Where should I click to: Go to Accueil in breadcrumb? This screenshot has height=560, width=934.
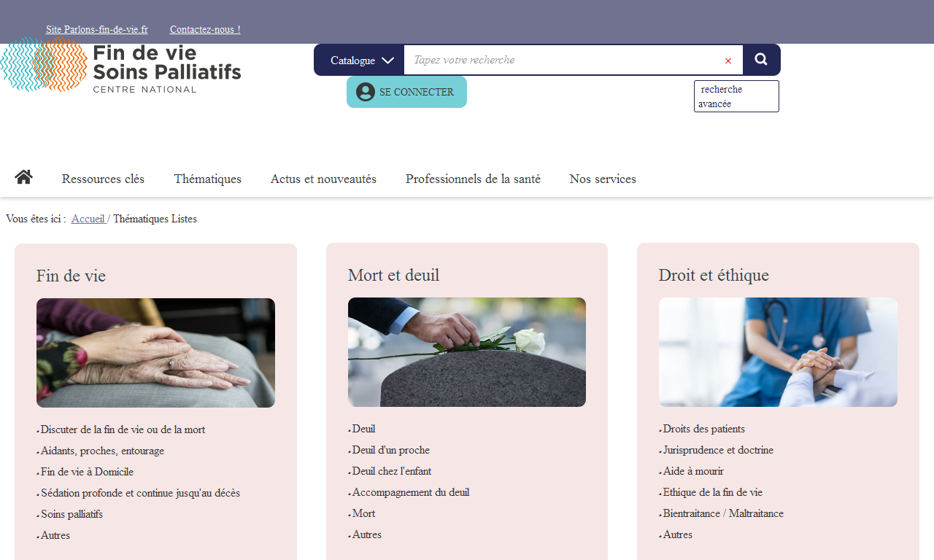point(88,219)
